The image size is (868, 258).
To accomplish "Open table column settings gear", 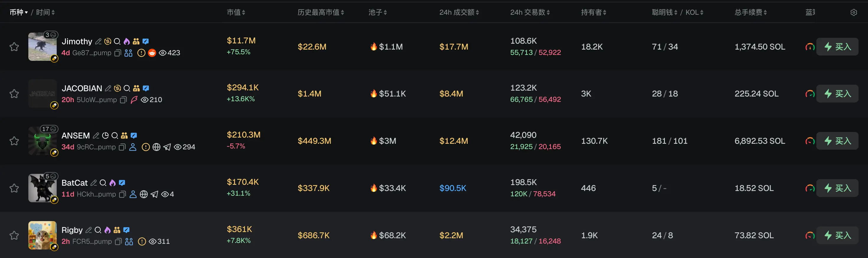I will tap(854, 12).
